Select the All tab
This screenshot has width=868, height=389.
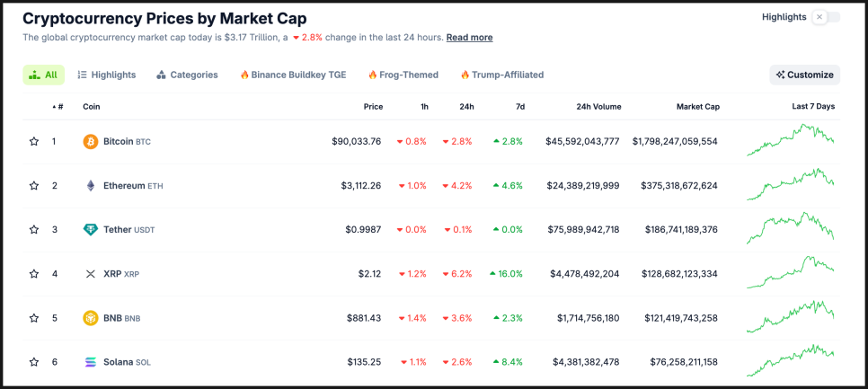(x=43, y=75)
